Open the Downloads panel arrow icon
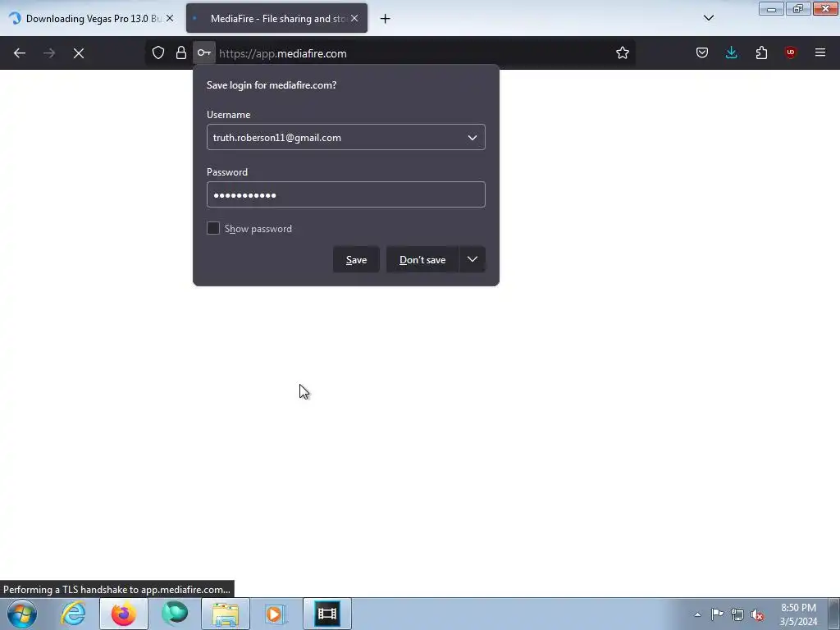 click(x=731, y=52)
